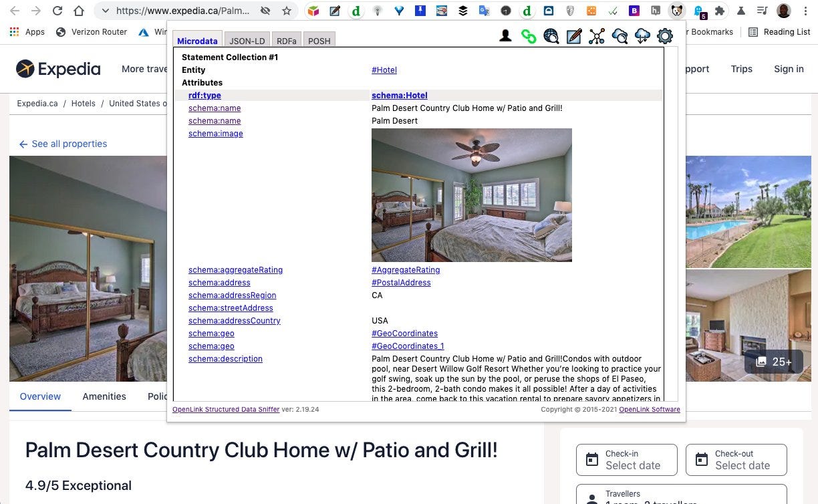Open the Reading List
Viewport: 818px width, 504px height.
tap(779, 31)
